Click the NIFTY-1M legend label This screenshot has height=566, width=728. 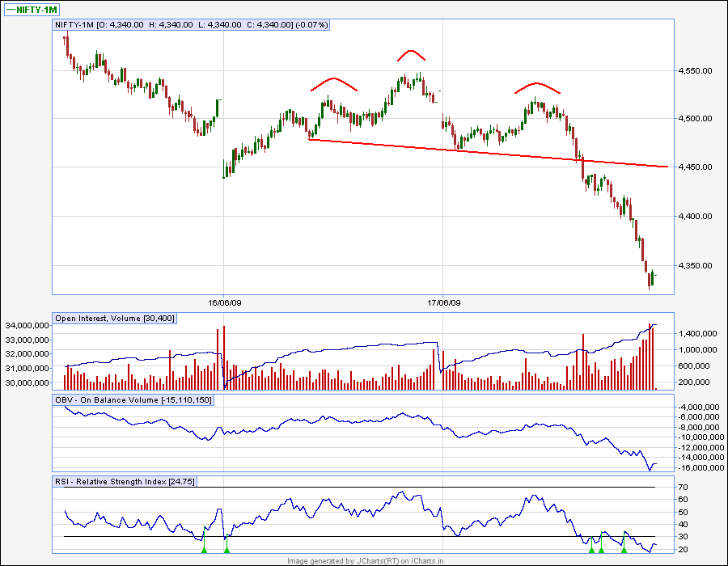coord(32,9)
